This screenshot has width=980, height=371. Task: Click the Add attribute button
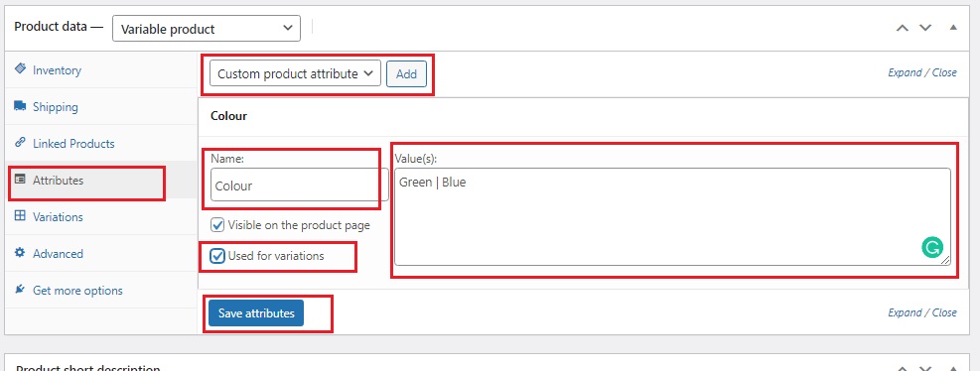(x=406, y=73)
